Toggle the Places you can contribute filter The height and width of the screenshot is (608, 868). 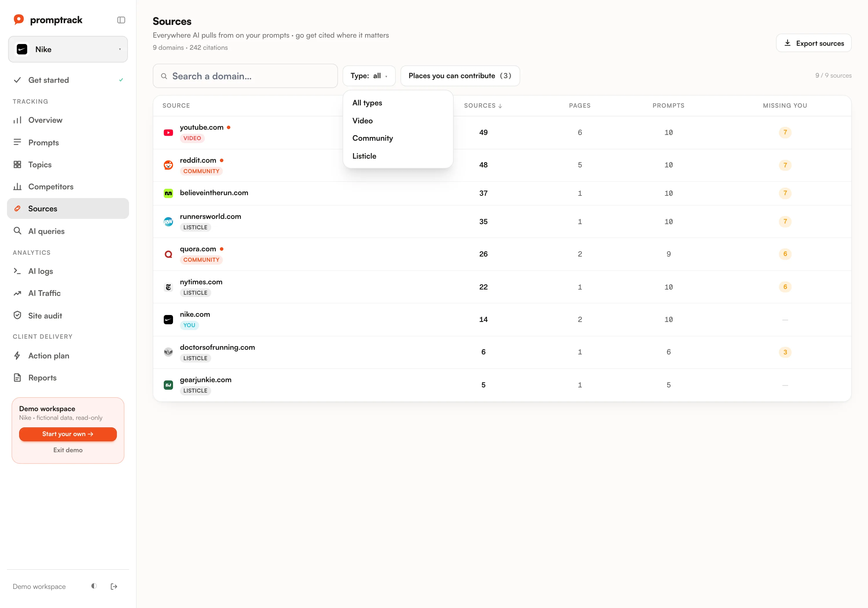[x=460, y=76]
